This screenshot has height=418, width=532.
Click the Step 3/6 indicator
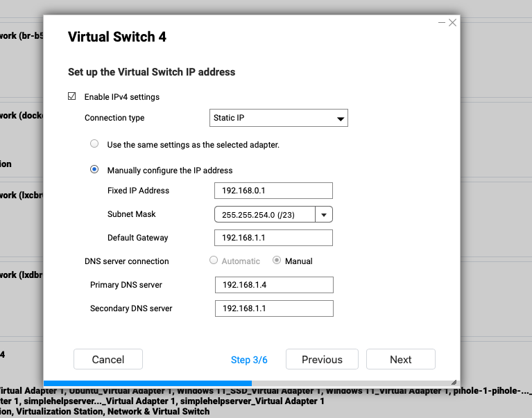249,360
